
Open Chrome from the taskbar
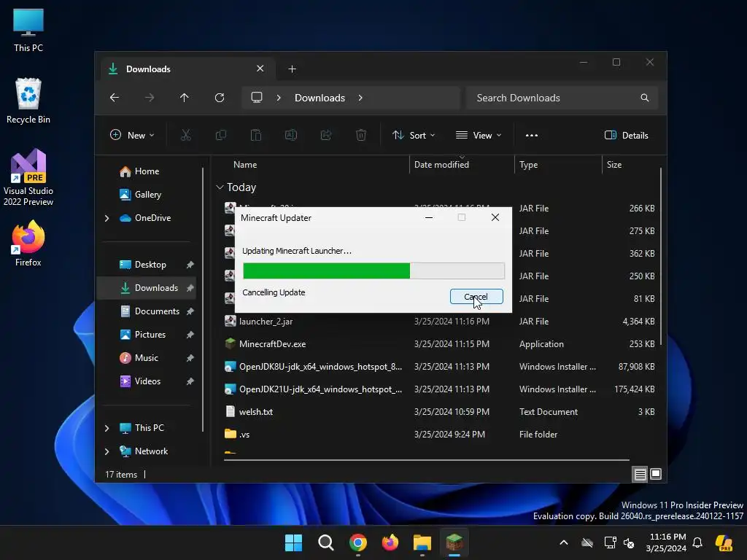(x=358, y=542)
